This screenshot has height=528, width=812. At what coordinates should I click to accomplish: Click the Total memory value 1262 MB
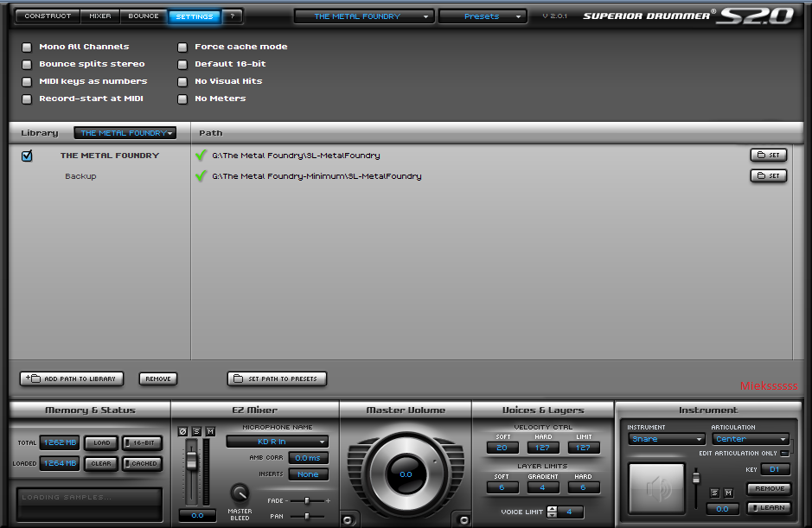pos(60,442)
